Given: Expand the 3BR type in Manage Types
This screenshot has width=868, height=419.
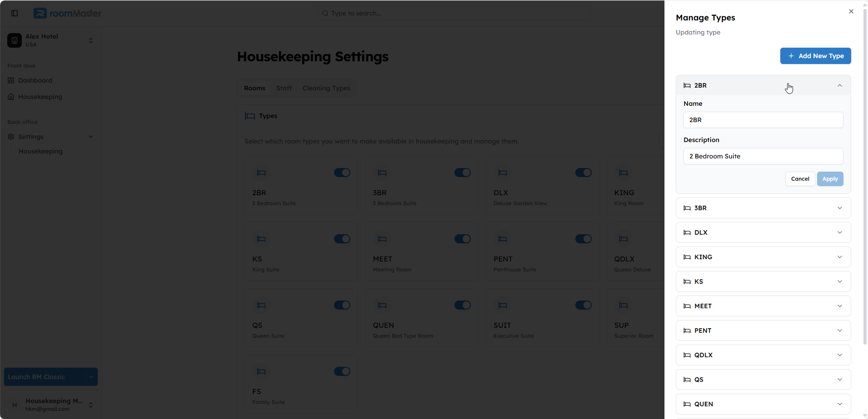Looking at the screenshot, I should 763,208.
